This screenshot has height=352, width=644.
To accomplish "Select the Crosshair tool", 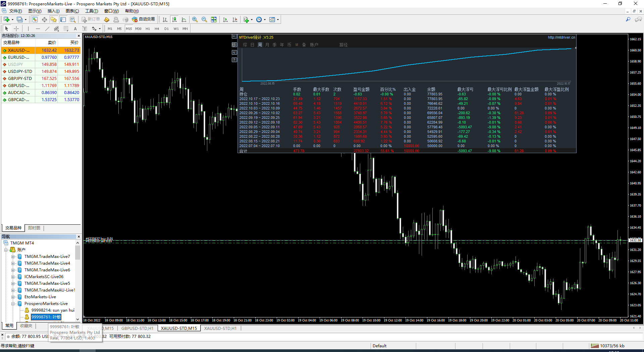I will [x=16, y=29].
